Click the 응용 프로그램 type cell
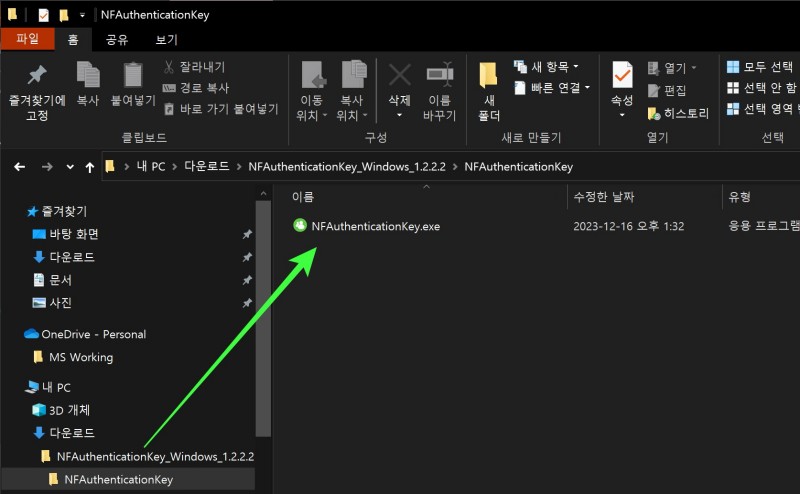 763,226
